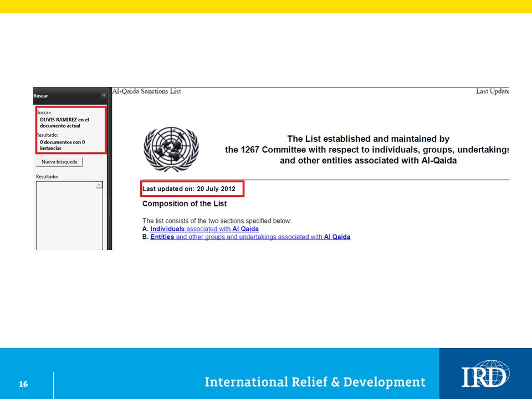Click the Nueva búsqueda button

[59, 162]
